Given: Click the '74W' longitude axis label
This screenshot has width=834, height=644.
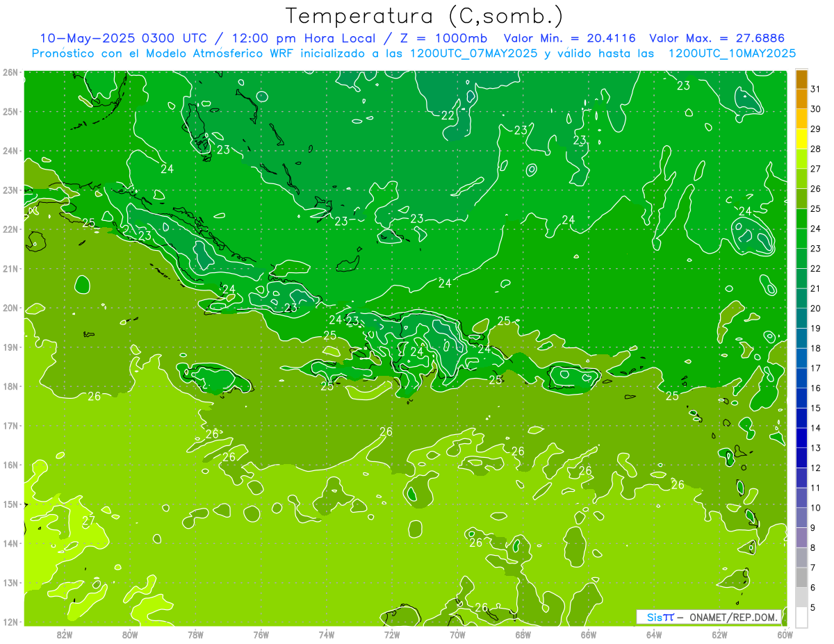Looking at the screenshot, I should [327, 634].
